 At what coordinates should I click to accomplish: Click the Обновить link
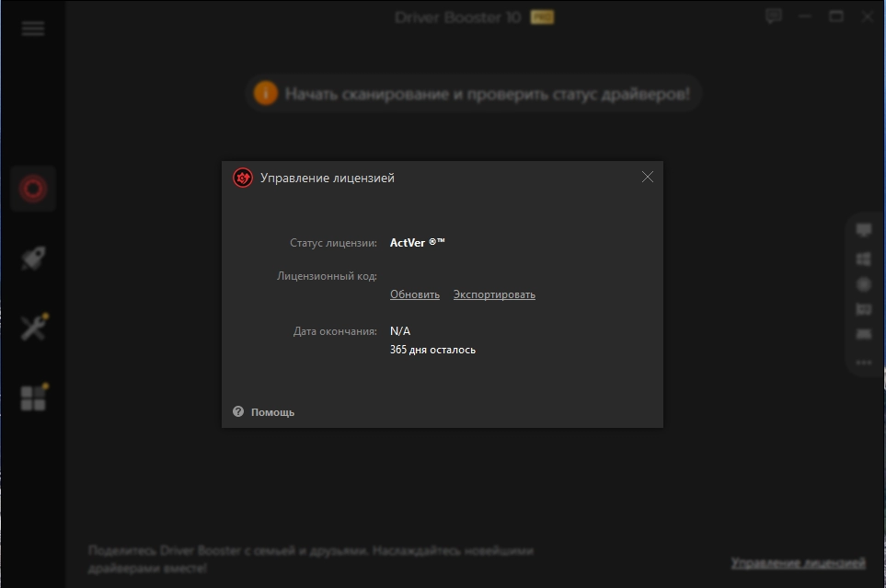pos(415,294)
